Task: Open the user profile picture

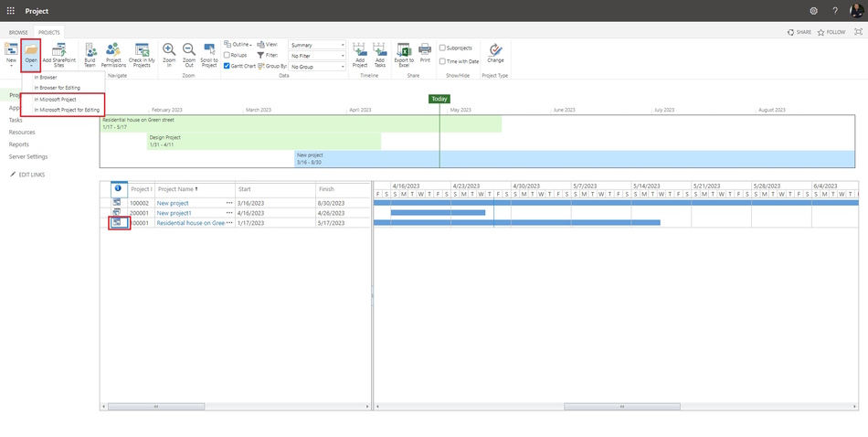Action: [857, 11]
